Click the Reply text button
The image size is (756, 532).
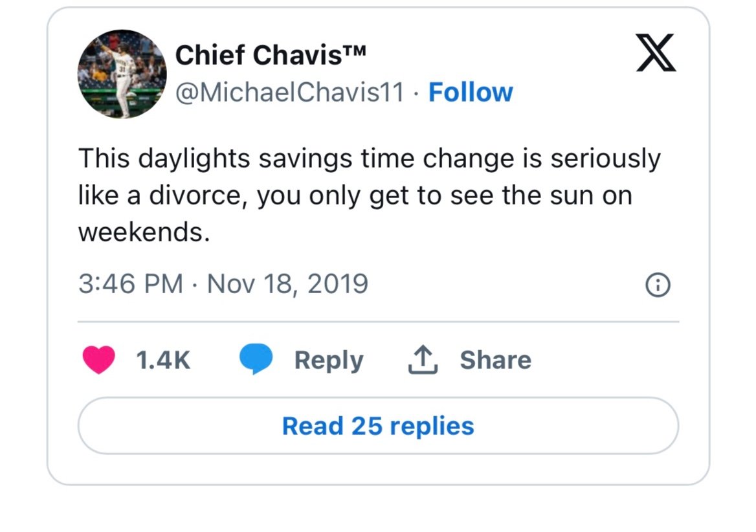tap(329, 360)
